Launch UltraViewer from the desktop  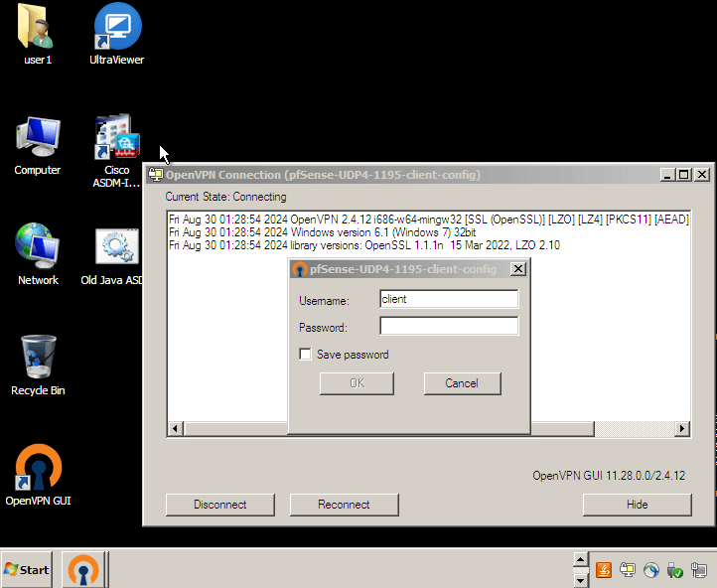point(117,35)
